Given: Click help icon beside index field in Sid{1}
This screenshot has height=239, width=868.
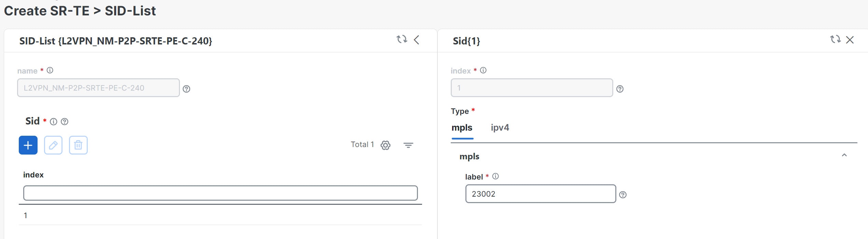Looking at the screenshot, I should point(620,89).
